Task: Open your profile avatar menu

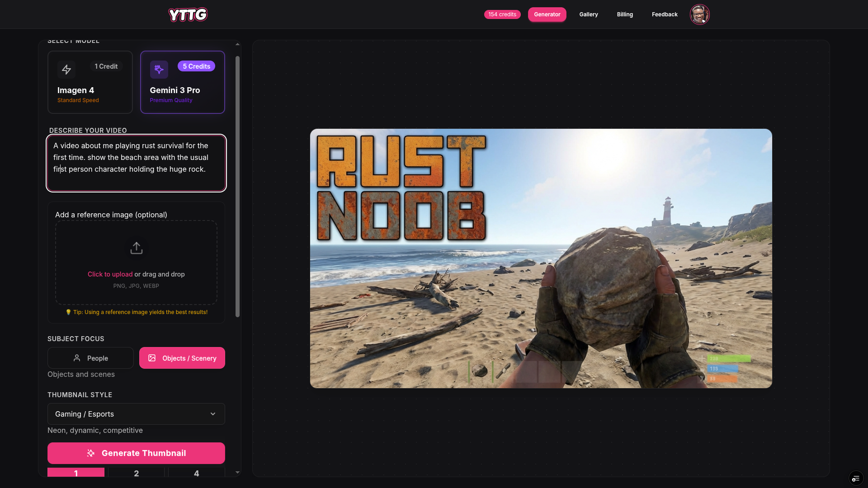Action: [x=699, y=14]
